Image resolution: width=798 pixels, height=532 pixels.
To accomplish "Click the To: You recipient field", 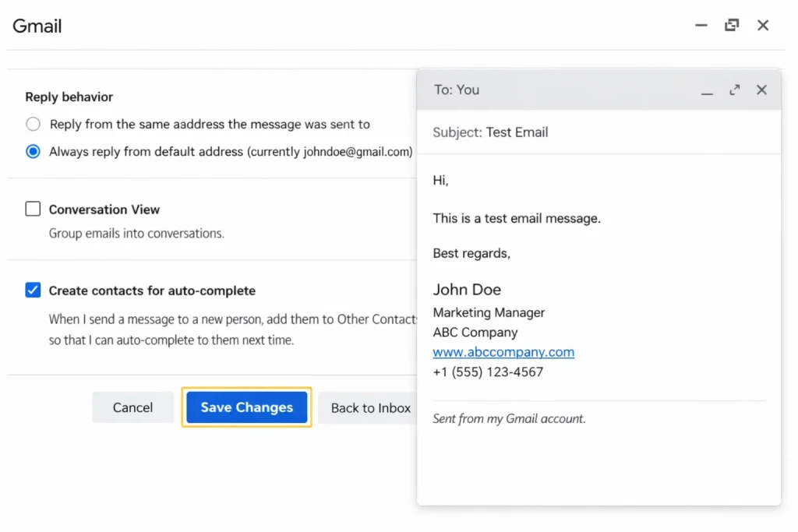I will tap(457, 90).
